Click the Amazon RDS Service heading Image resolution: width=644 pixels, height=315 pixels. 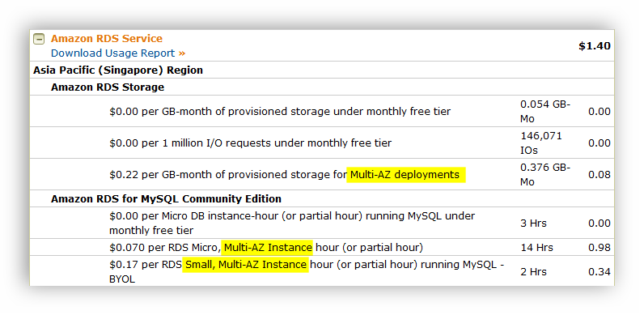point(107,39)
